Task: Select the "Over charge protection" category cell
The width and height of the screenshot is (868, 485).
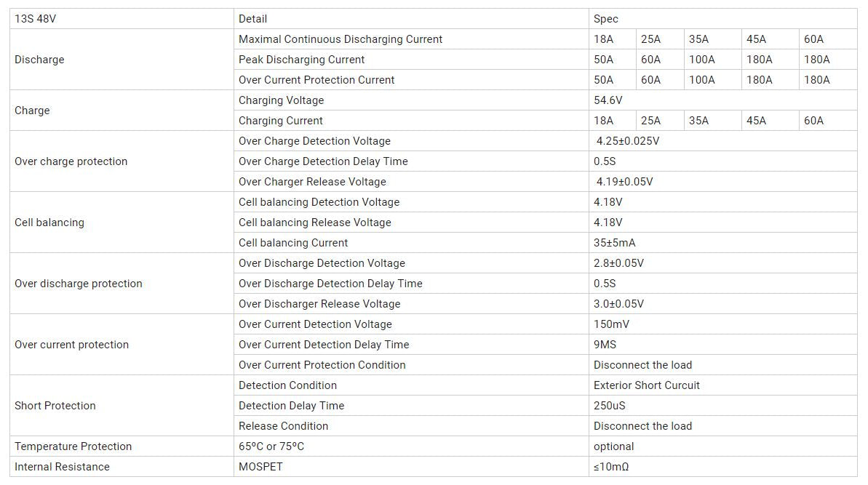Action: coord(71,161)
